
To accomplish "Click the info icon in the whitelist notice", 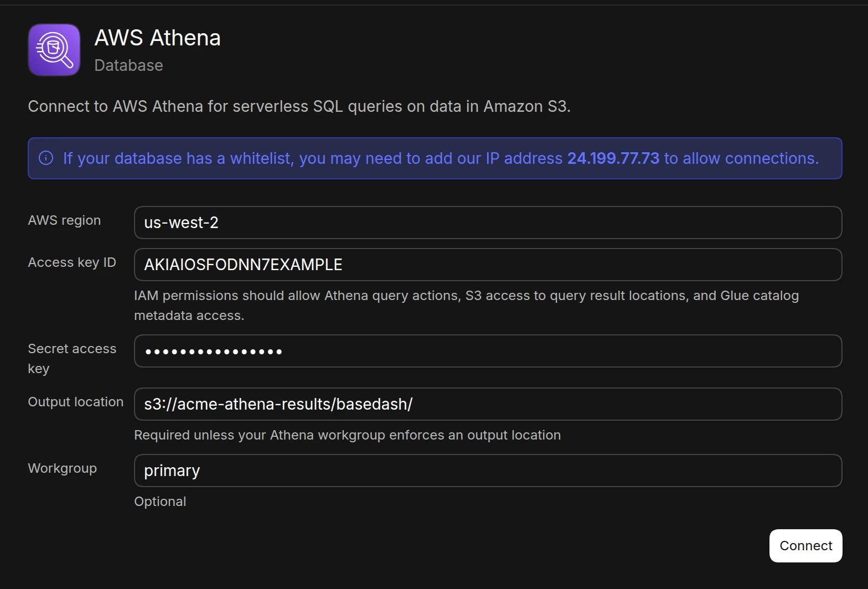I will [46, 158].
